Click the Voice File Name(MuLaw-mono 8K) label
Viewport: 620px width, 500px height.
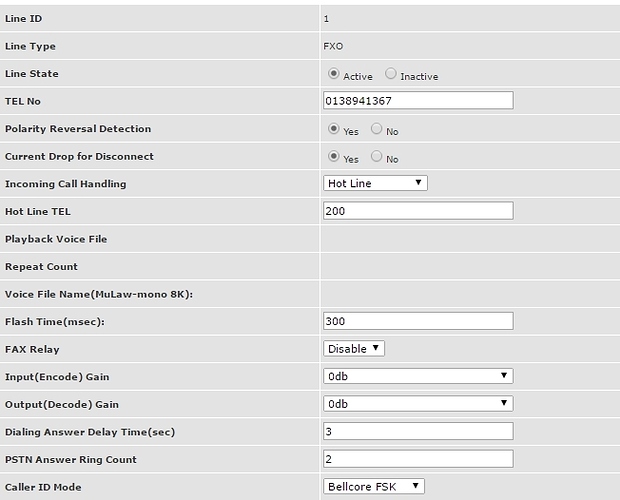click(99, 294)
